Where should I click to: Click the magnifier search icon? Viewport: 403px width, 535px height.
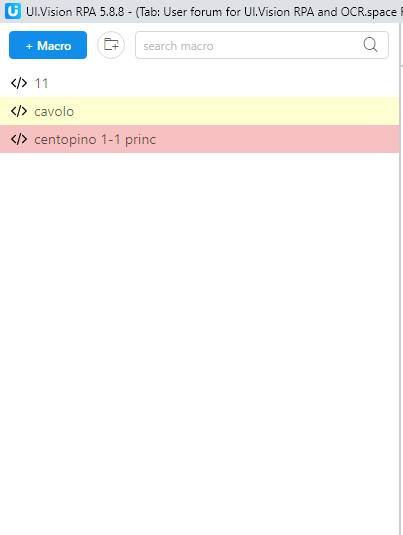click(x=370, y=45)
